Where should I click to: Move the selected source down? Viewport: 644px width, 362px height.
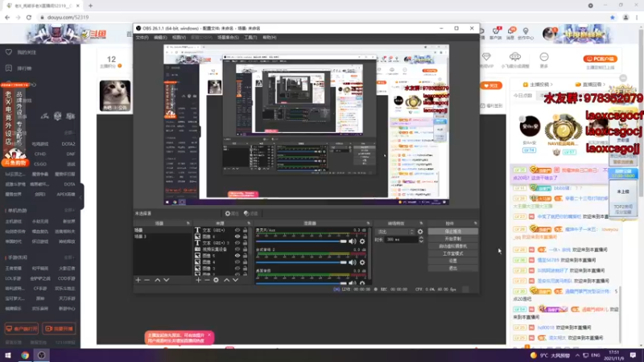(235, 280)
